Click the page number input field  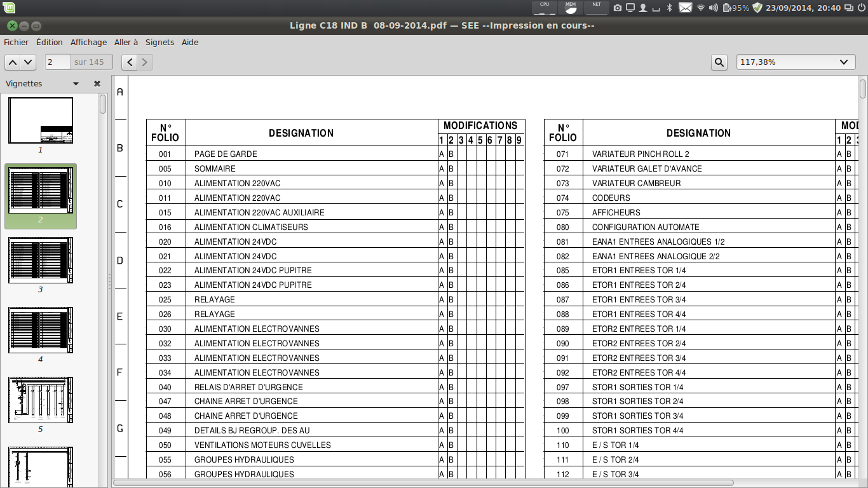(x=58, y=62)
